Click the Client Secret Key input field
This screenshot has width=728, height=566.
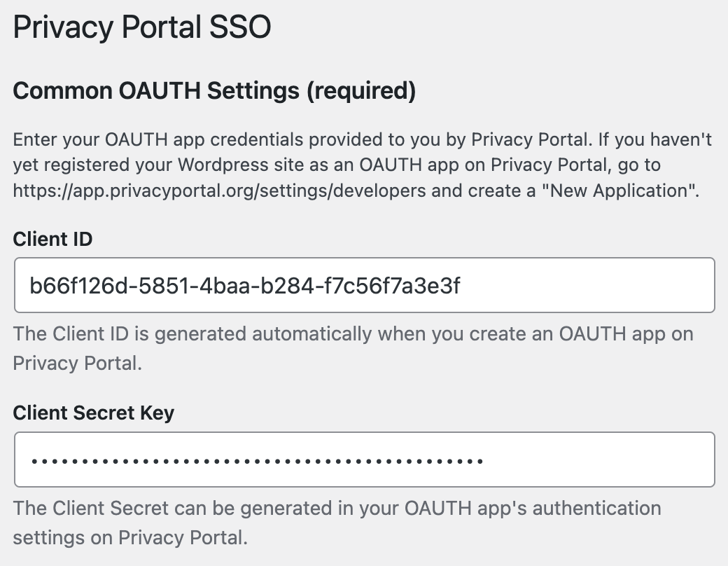[x=364, y=459]
